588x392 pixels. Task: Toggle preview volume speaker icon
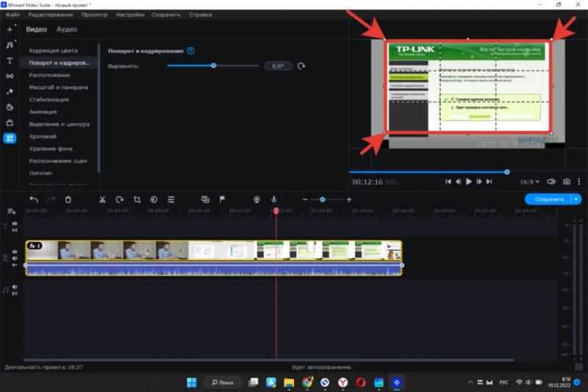pyautogui.click(x=551, y=181)
